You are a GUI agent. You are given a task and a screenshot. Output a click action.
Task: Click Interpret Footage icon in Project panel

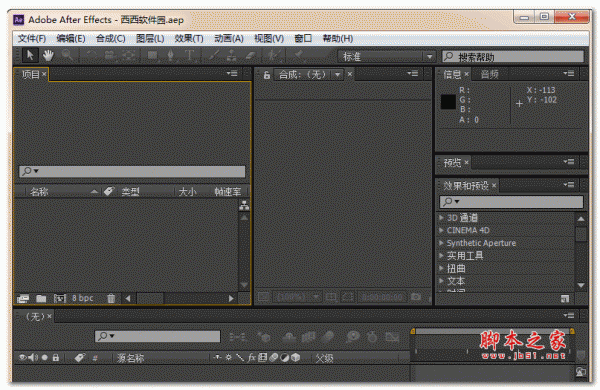[x=23, y=299]
